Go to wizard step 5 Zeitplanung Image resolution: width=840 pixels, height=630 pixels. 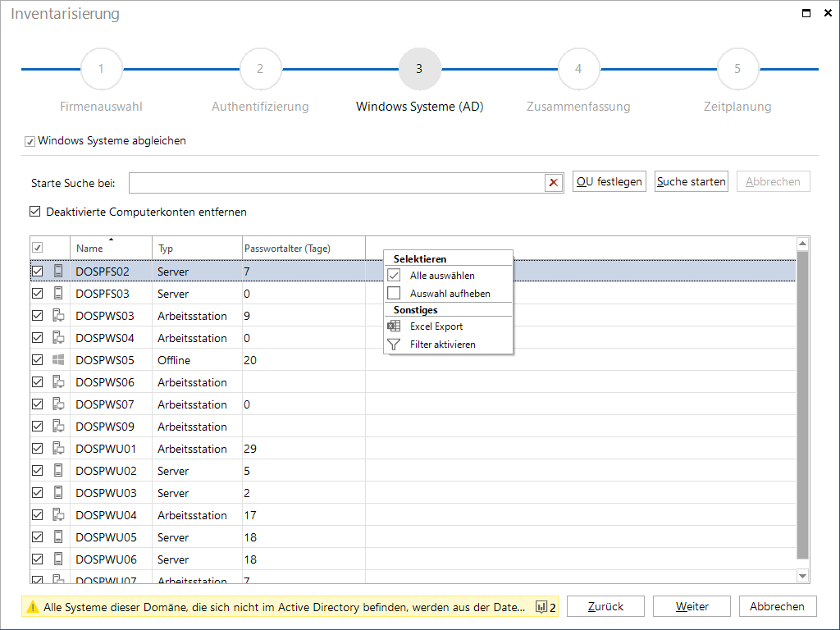click(x=737, y=69)
